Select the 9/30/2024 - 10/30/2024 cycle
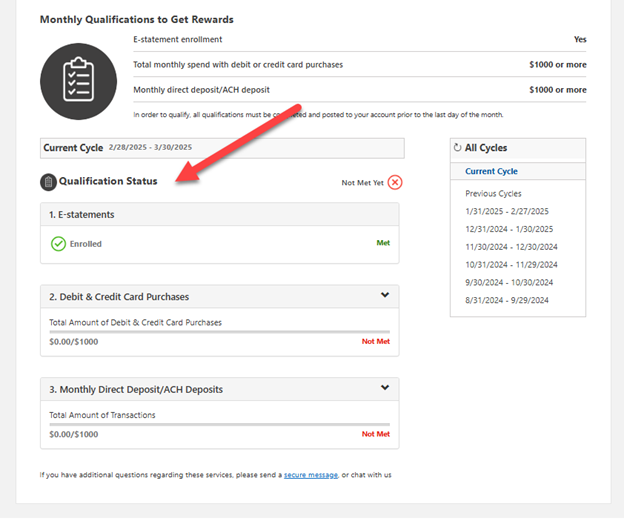This screenshot has height=521, width=624. click(x=511, y=282)
